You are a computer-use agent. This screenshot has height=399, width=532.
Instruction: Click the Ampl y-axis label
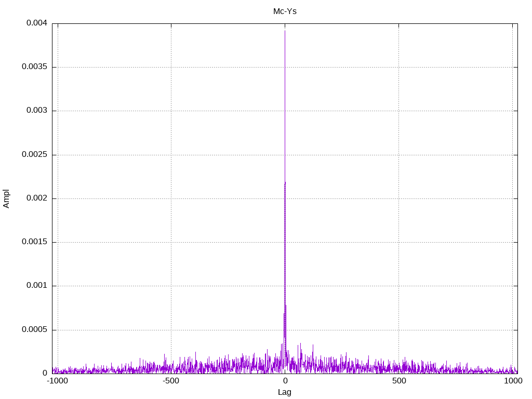[6, 199]
